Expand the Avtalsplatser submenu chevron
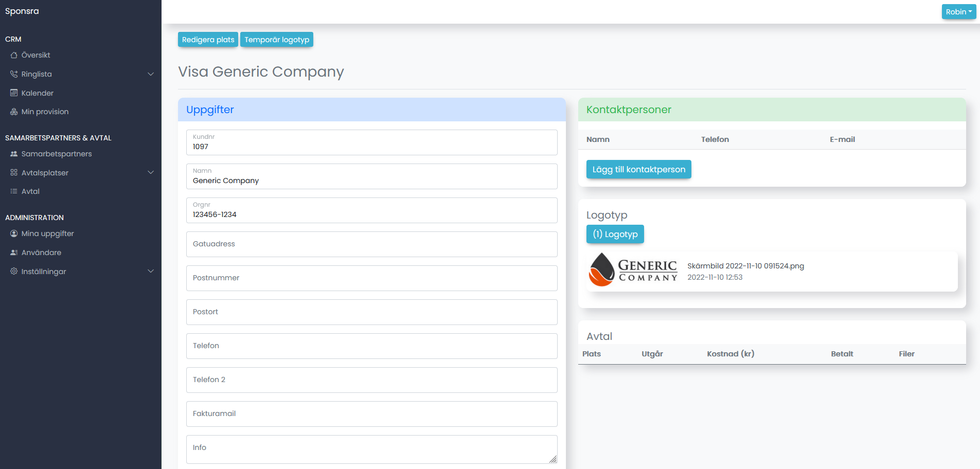This screenshot has width=980, height=469. 151,172
